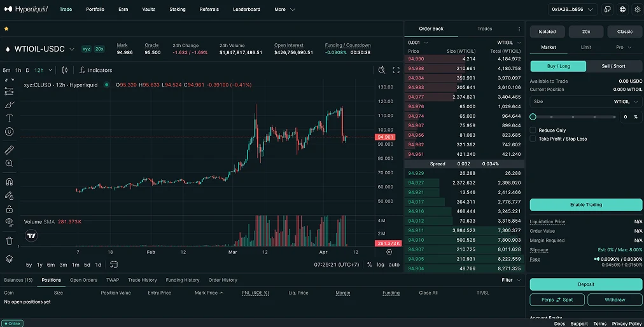644x327 pixels.
Task: Select the Text annotation tool
Action: click(x=9, y=118)
